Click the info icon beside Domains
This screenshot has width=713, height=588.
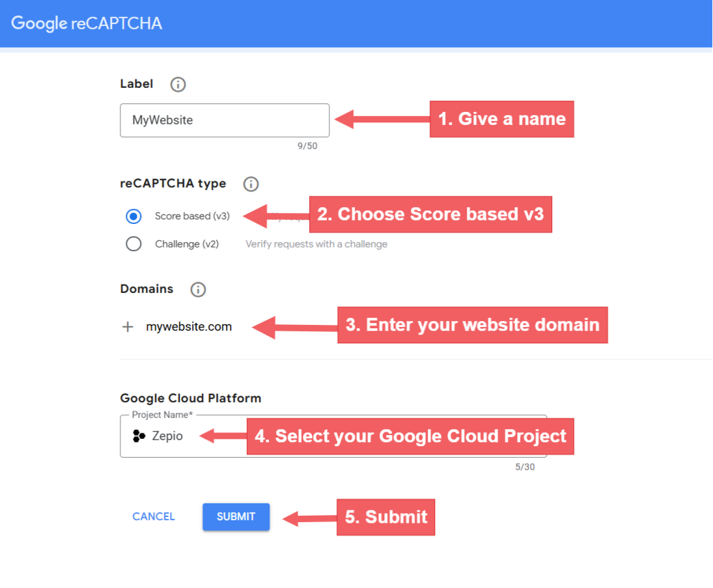point(197,289)
